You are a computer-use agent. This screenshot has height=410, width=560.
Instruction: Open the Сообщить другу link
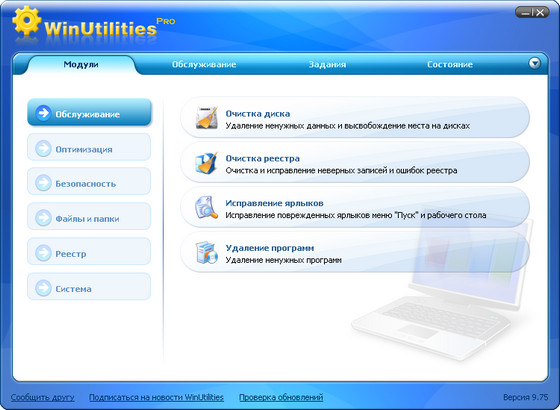[42, 397]
